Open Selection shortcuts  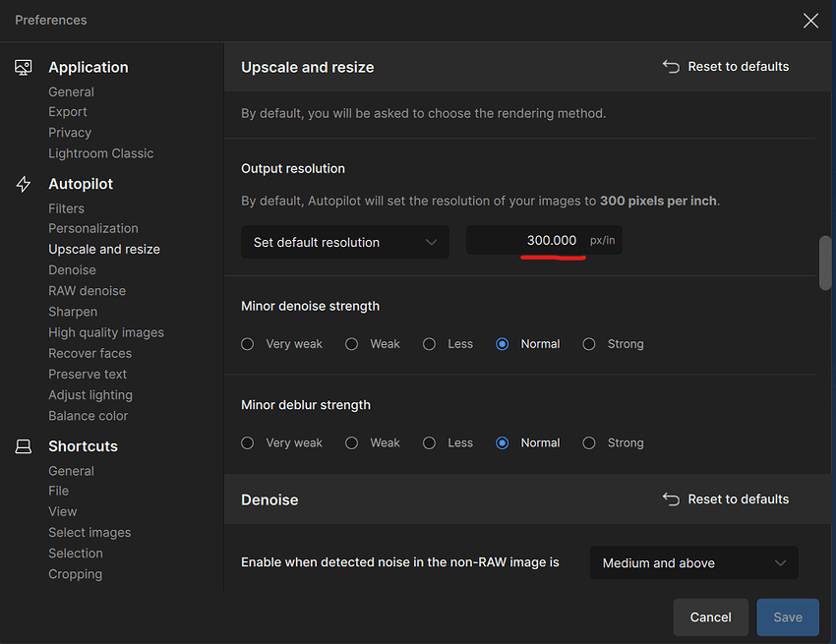(x=76, y=554)
